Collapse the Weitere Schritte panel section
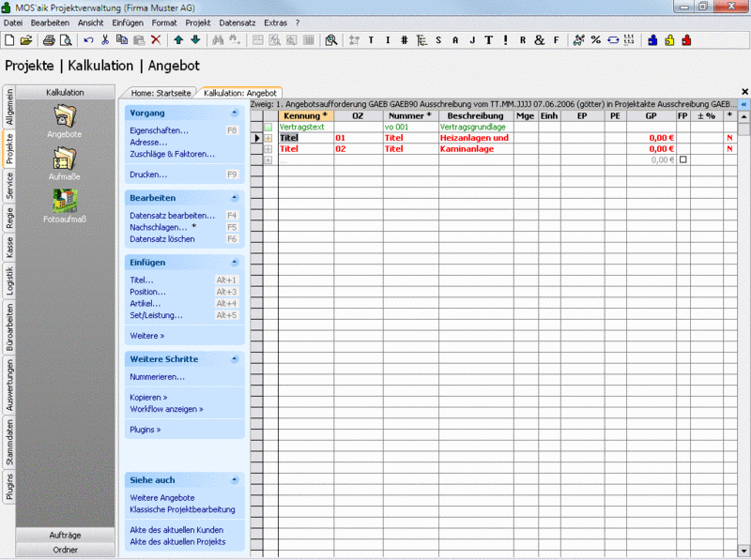 point(235,359)
